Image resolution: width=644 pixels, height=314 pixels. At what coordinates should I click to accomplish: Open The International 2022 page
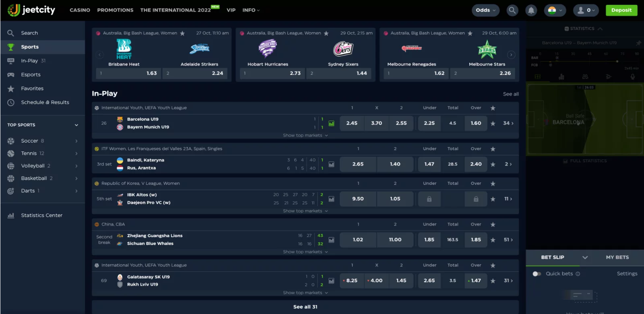pos(175,10)
